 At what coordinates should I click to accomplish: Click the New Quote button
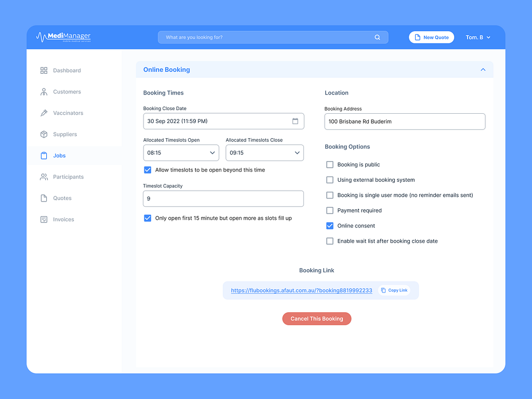click(x=431, y=37)
